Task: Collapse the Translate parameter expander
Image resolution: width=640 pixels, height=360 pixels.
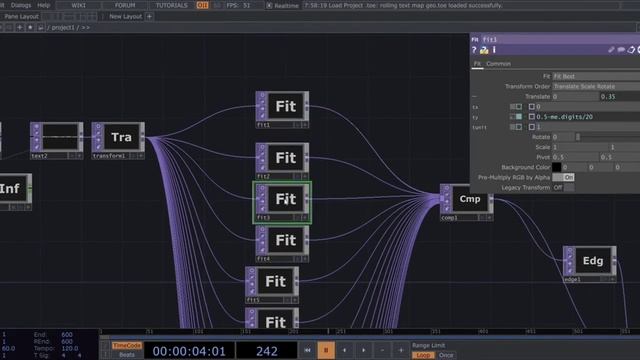Action: [474, 97]
